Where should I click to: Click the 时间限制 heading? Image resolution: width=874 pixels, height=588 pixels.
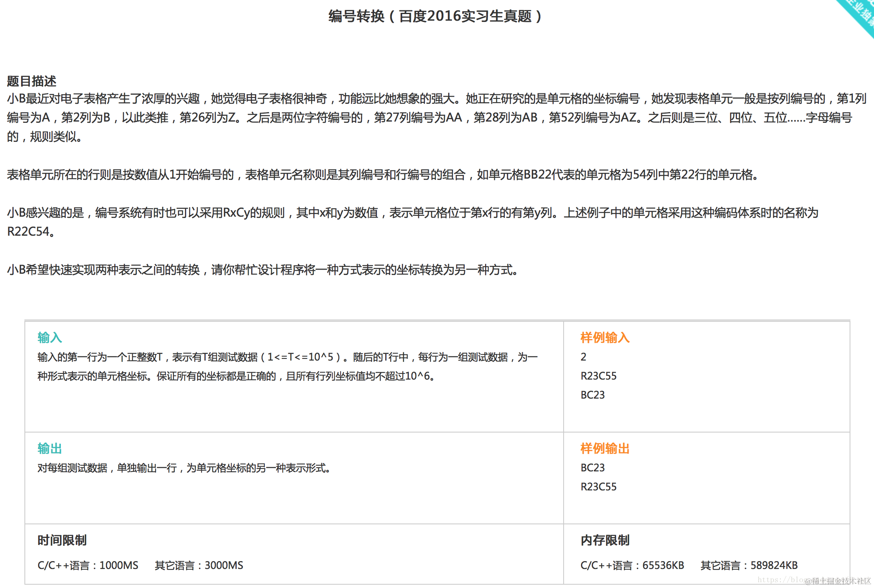point(62,540)
